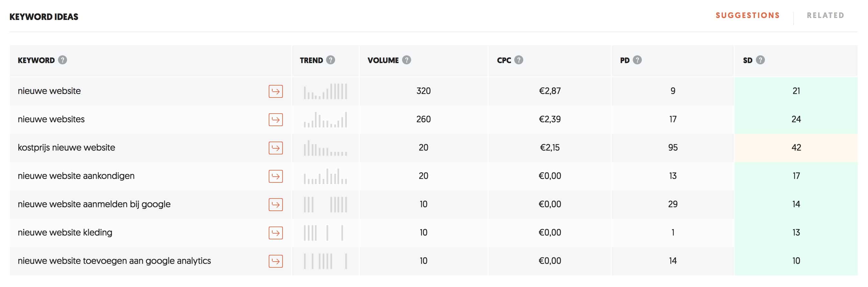Click the question mark beside VOLUME

pos(406,60)
